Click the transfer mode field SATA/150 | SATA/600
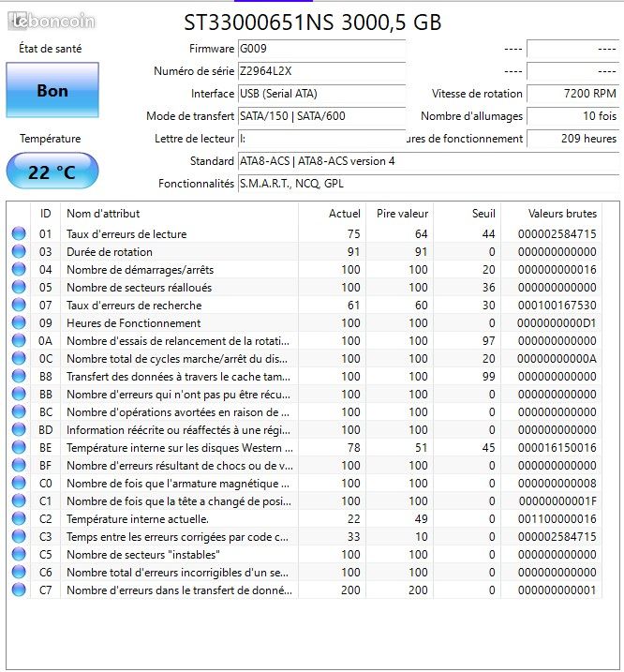624x672 pixels. click(321, 116)
